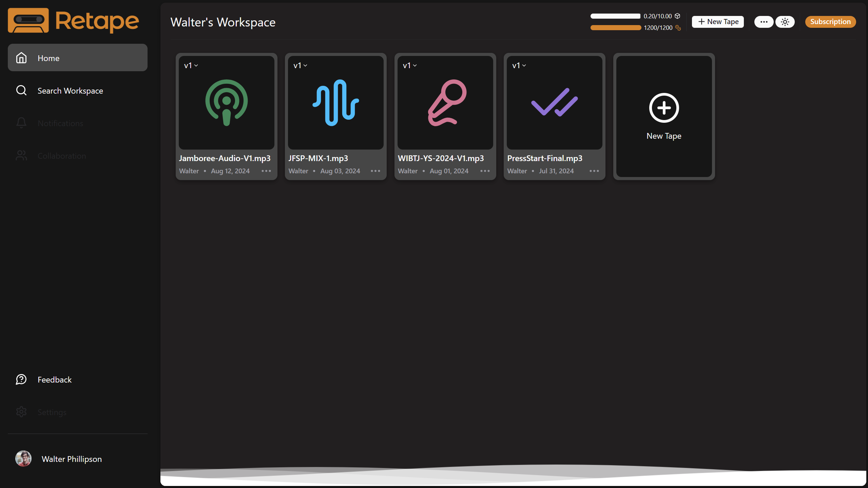
Task: Toggle the light/dark theme sun button
Action: (785, 22)
